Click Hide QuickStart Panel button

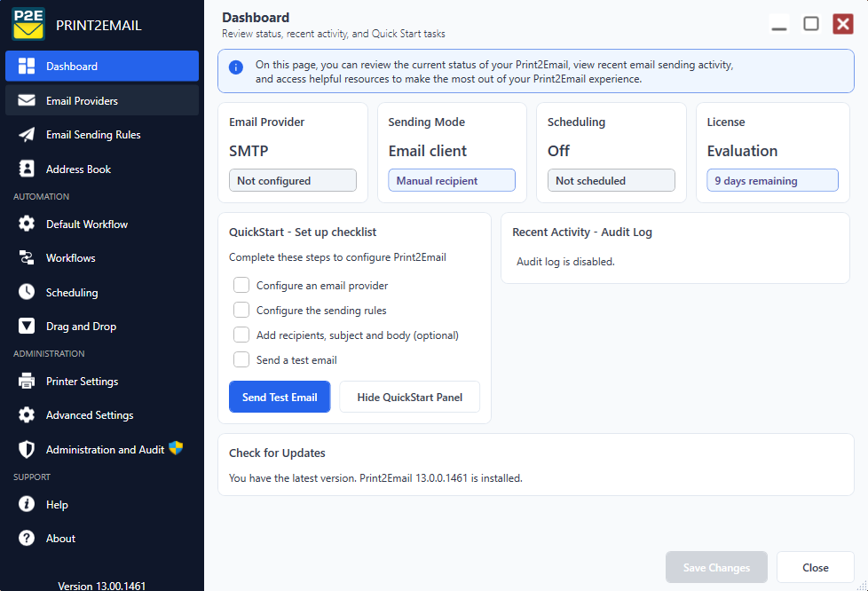[x=410, y=397]
